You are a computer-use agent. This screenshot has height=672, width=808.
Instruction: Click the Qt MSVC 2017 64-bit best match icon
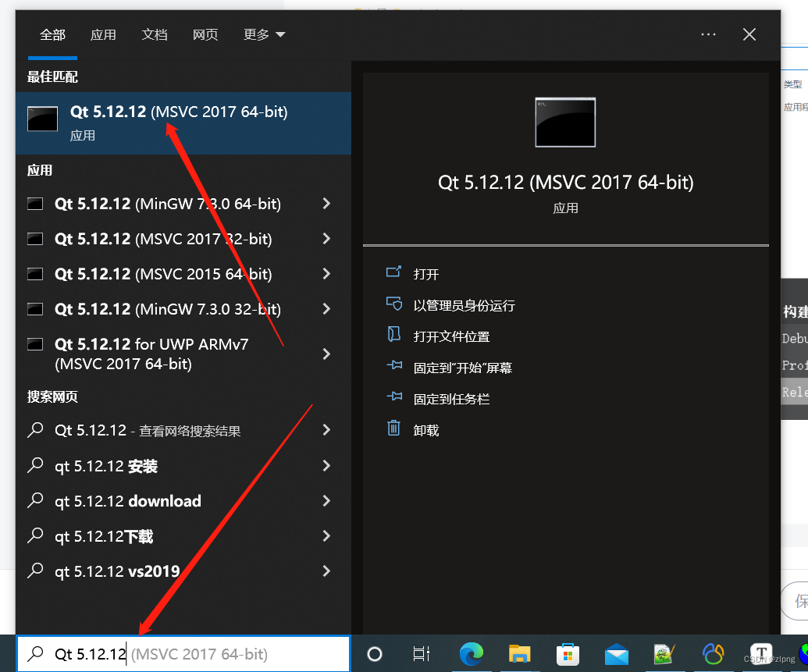[x=42, y=119]
